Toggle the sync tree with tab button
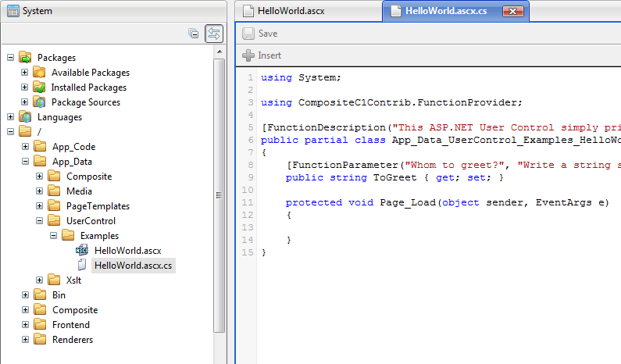This screenshot has width=621, height=364. [x=213, y=34]
